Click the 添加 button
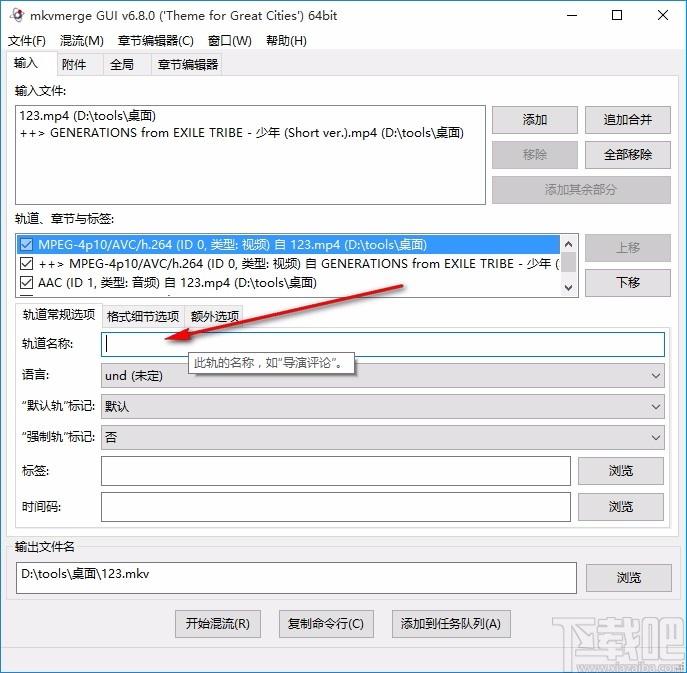The width and height of the screenshot is (687, 673). pyautogui.click(x=535, y=120)
